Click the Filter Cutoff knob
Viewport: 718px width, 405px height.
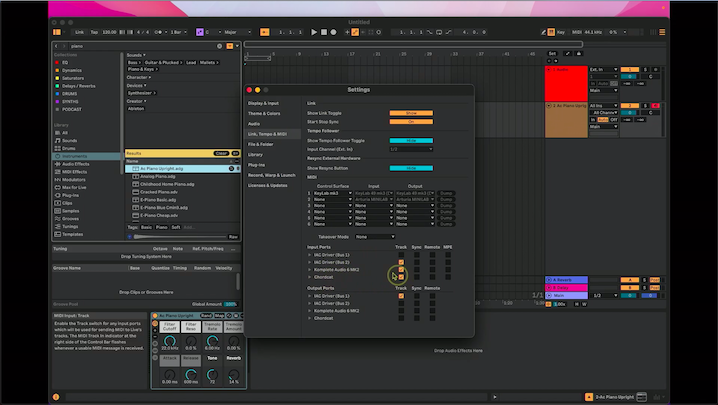point(169,340)
